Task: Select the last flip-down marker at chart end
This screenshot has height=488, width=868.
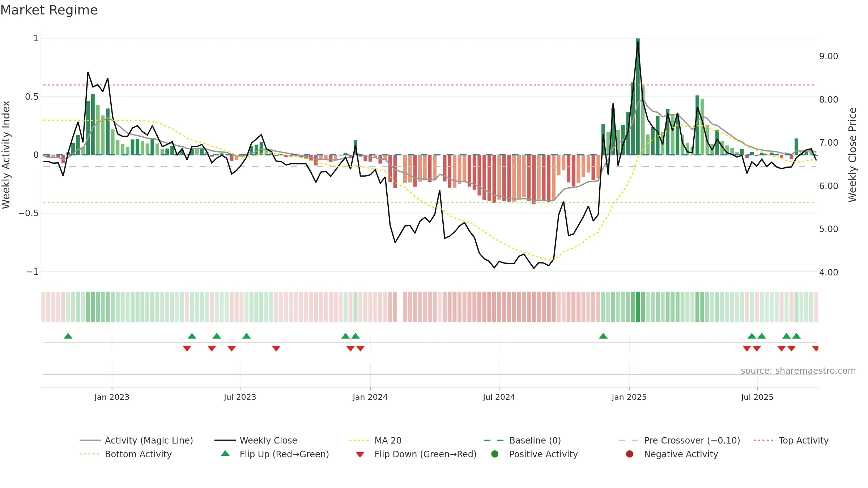Action: coord(815,348)
